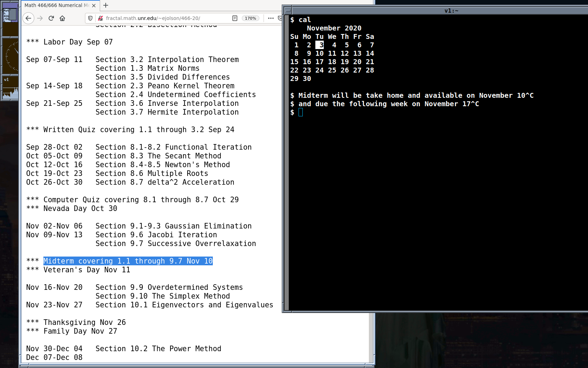588x368 pixels.
Task: Open the page actions three-dots menu
Action: (x=271, y=18)
